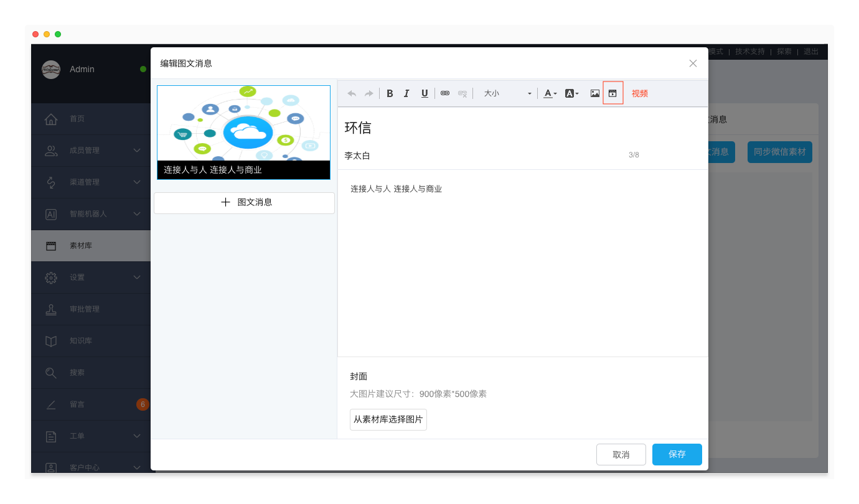Click 从素材库选择图片 button

point(388,419)
